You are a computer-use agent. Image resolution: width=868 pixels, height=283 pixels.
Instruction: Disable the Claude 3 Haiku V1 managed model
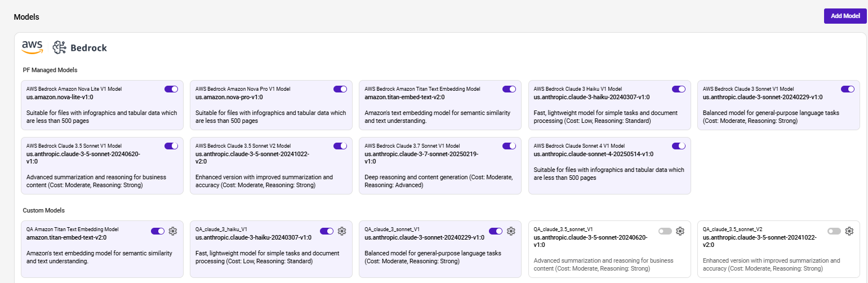point(679,89)
